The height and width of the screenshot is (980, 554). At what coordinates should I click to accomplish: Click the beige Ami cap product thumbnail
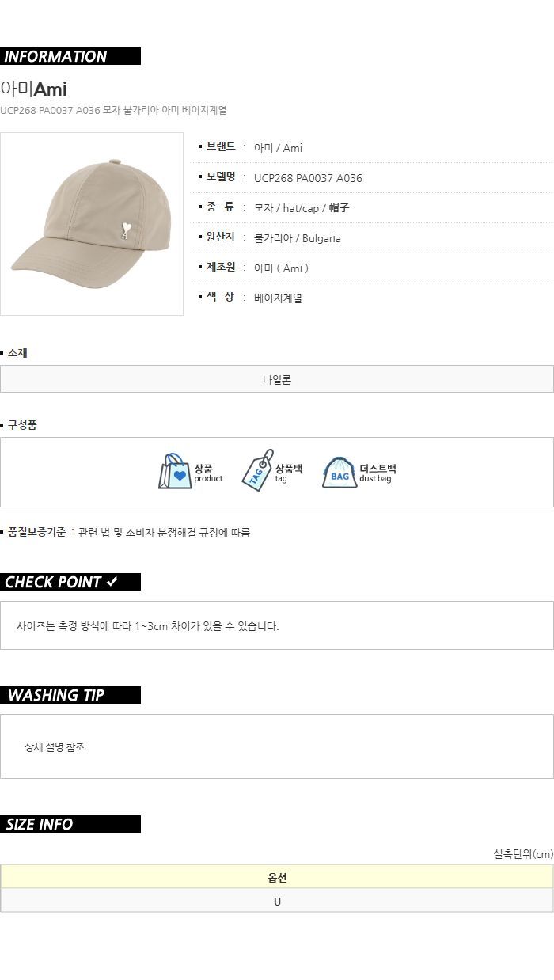click(92, 224)
